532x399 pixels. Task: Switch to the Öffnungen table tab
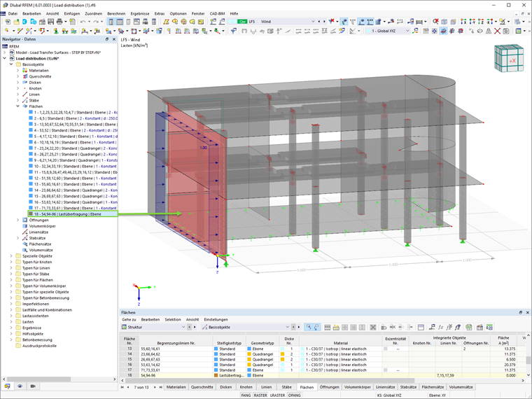pos(329,387)
